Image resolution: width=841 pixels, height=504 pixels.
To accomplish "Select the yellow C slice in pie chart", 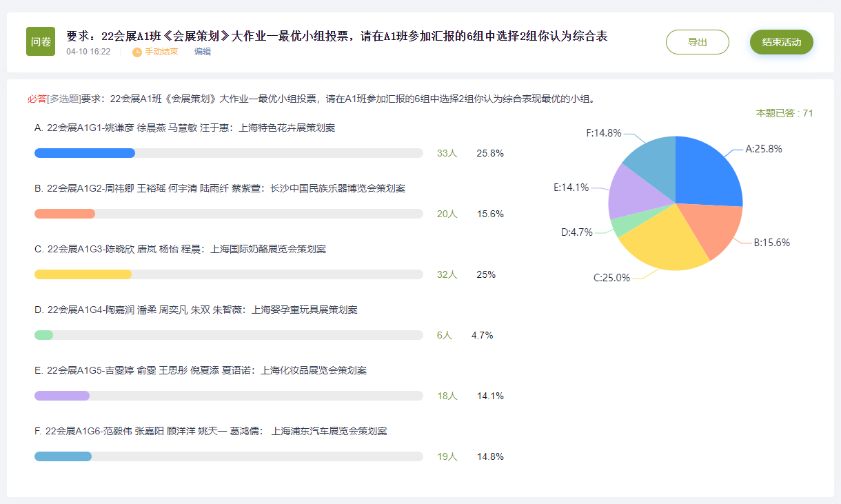I will [x=665, y=241].
